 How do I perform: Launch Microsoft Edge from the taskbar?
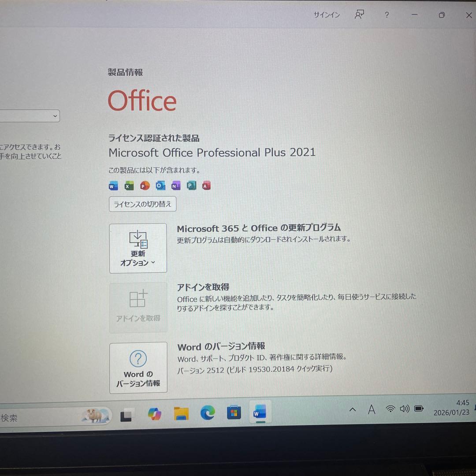207,413
